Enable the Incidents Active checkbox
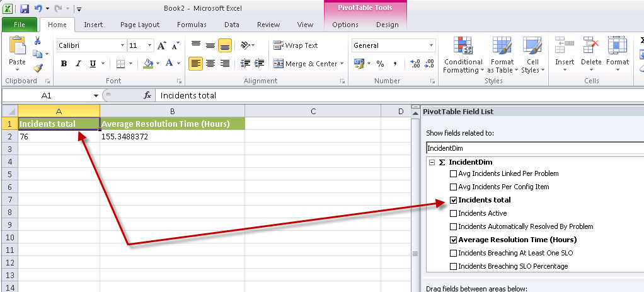 453,213
